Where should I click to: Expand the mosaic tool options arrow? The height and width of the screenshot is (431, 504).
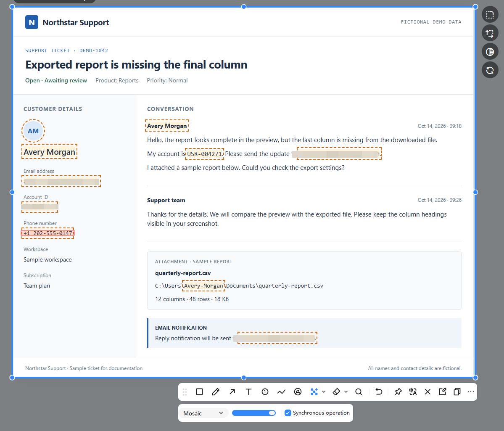pos(324,391)
